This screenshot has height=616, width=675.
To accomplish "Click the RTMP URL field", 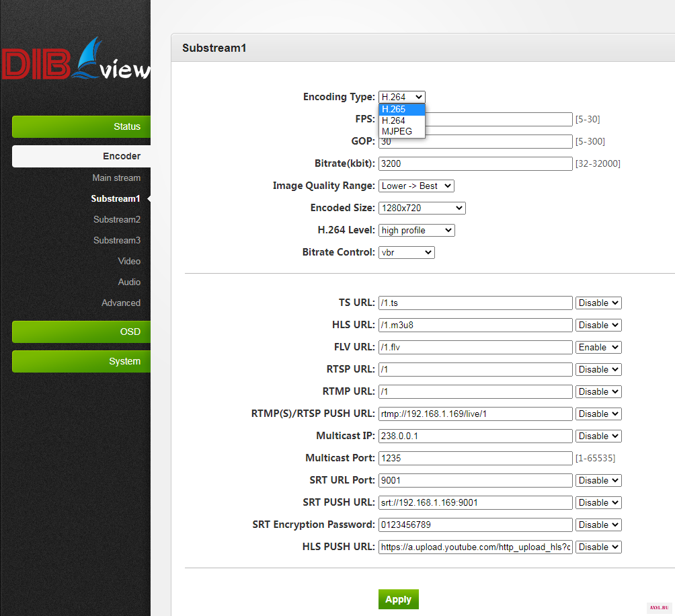I will tap(475, 392).
